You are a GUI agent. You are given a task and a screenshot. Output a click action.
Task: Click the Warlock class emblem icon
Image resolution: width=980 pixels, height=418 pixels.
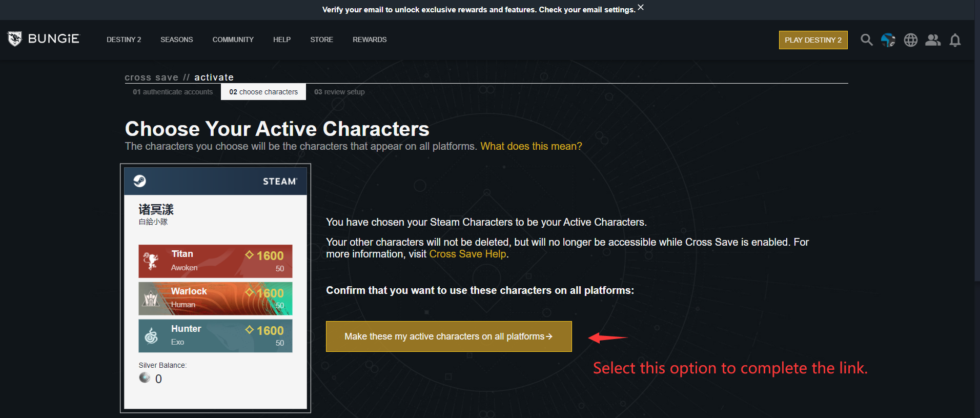151,298
